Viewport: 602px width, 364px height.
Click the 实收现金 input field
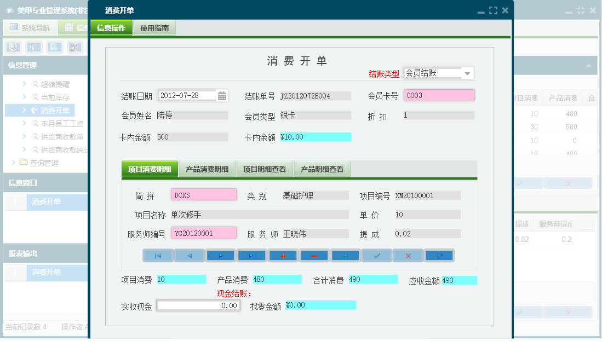click(198, 305)
